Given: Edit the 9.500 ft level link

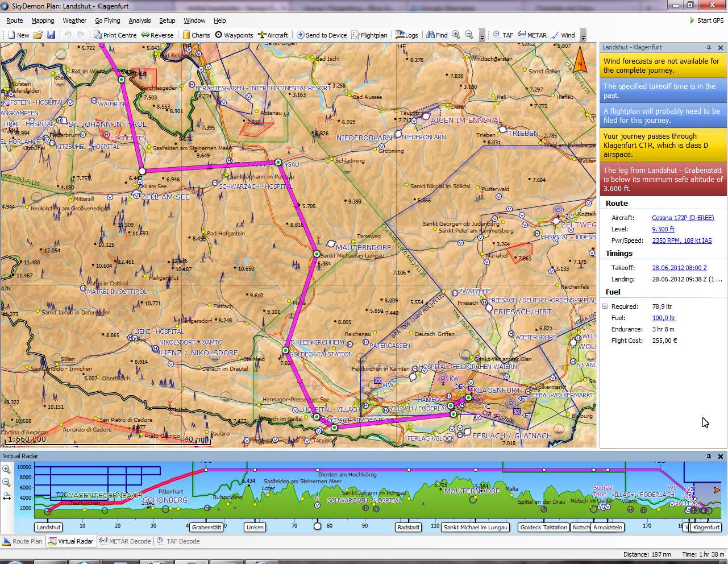Looking at the screenshot, I should pos(663,229).
